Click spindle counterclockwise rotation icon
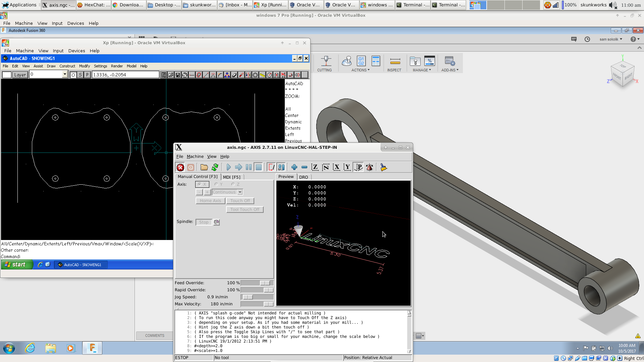This screenshot has height=362, width=644. 216,222
